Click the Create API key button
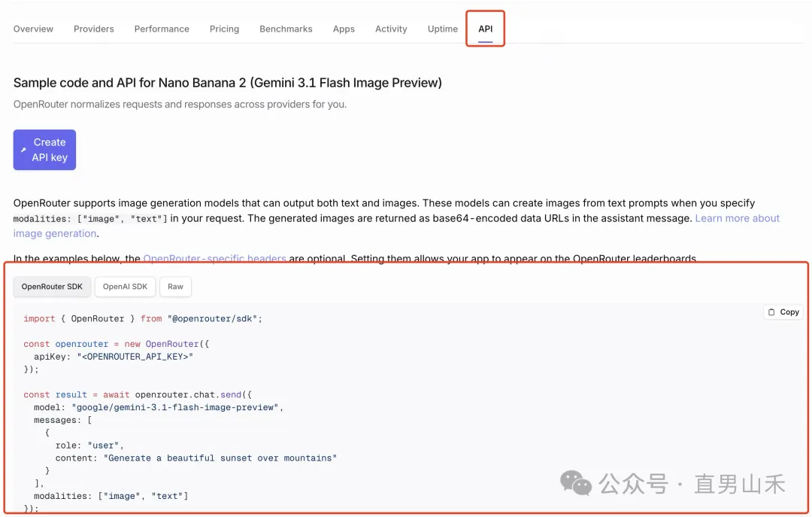 click(x=44, y=150)
